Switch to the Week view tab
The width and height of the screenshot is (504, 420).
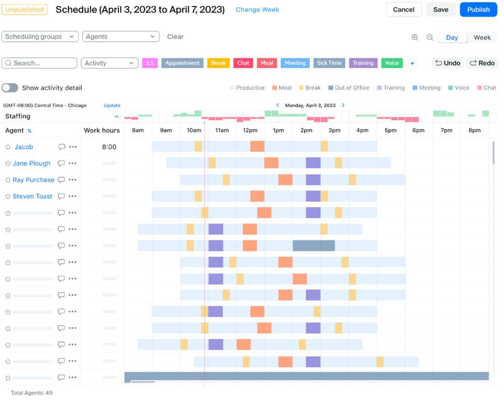[482, 37]
